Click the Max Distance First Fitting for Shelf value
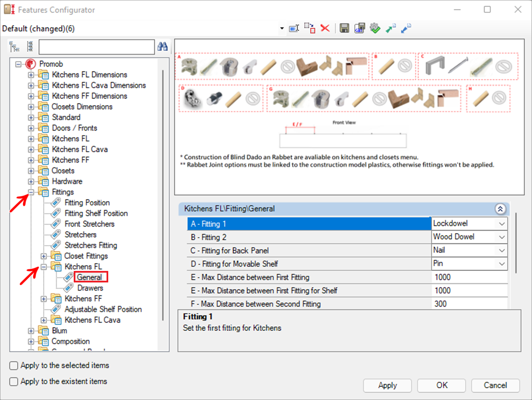Screen dimensions: 532x400 (x=469, y=291)
